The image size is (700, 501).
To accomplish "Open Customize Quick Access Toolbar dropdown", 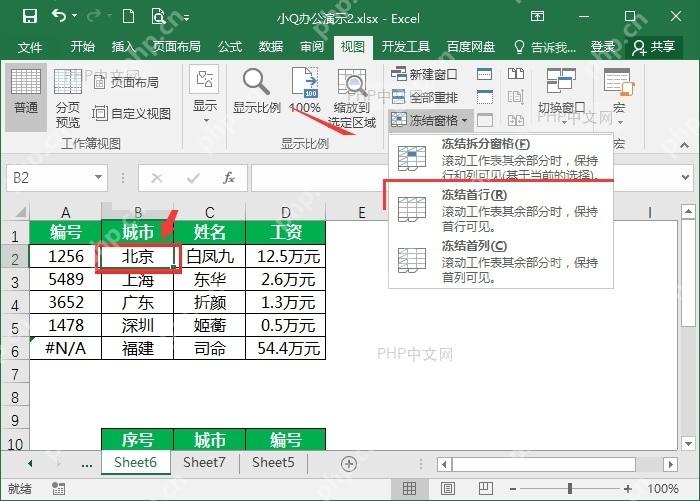I will (186, 18).
